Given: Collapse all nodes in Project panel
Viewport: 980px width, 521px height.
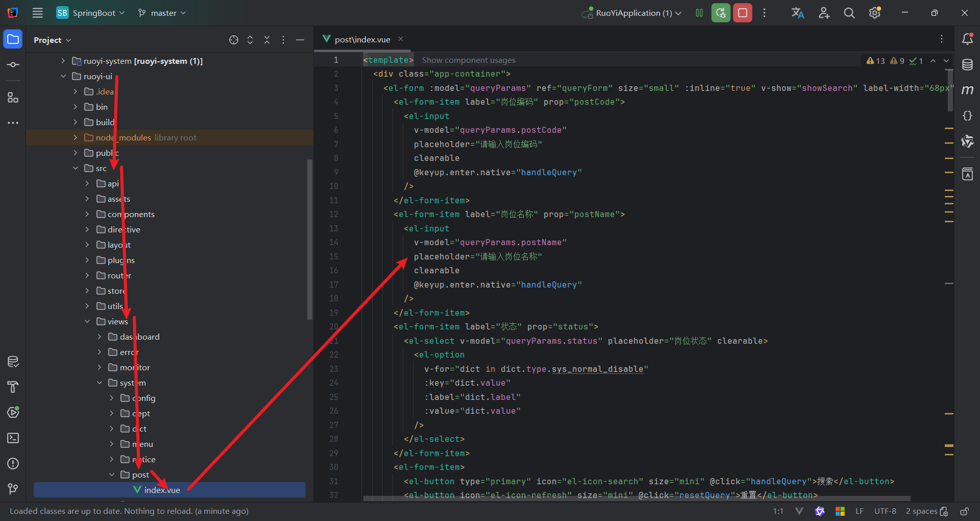Looking at the screenshot, I should click(x=267, y=40).
